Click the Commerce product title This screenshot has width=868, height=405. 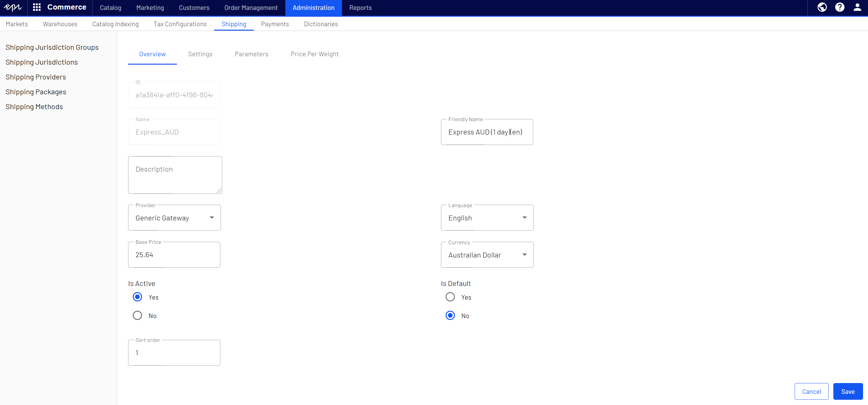tap(67, 7)
